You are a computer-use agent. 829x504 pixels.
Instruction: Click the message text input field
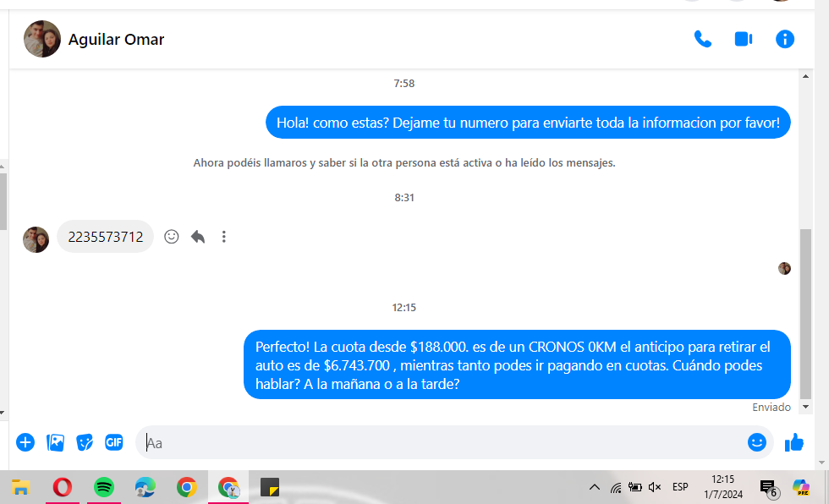point(440,442)
